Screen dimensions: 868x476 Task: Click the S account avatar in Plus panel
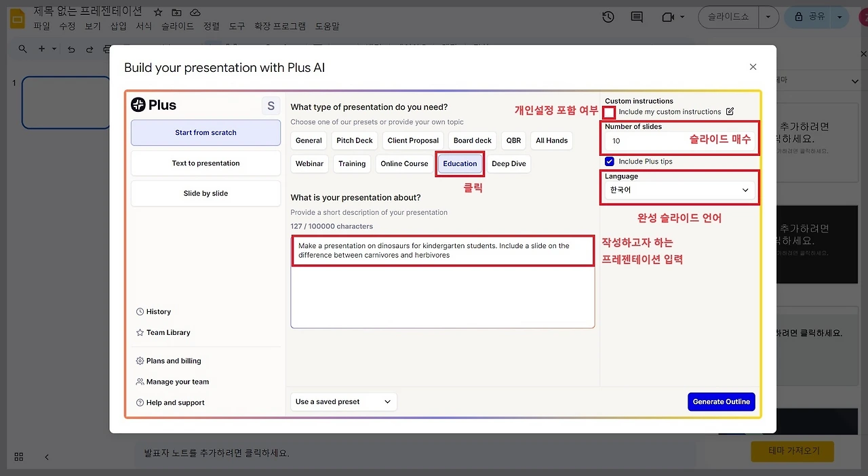tap(271, 106)
